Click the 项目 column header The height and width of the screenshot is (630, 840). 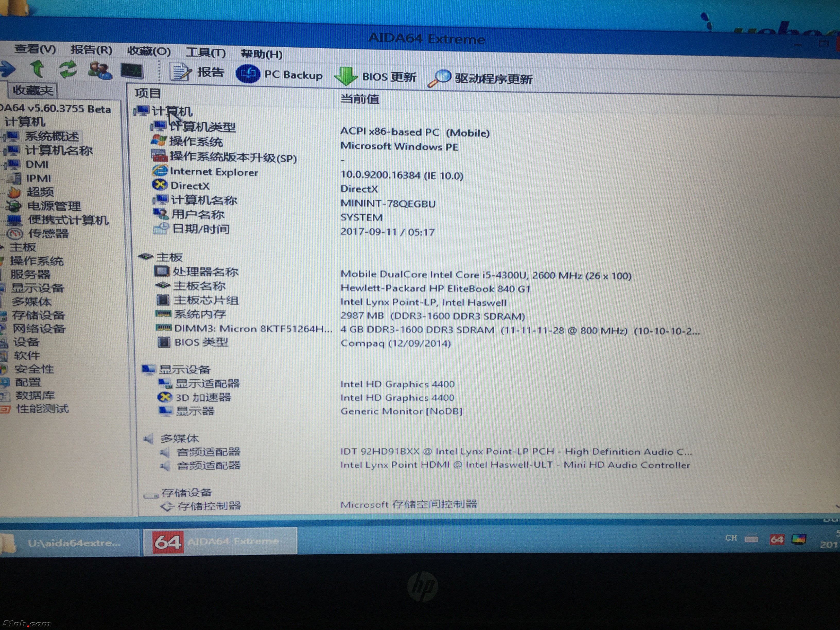[x=148, y=93]
